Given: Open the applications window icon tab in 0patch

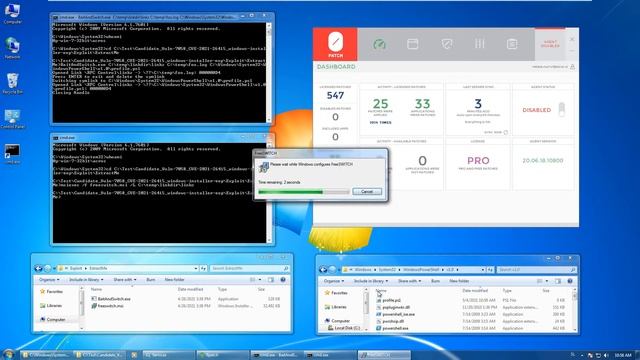Looking at the screenshot, I should tap(413, 44).
